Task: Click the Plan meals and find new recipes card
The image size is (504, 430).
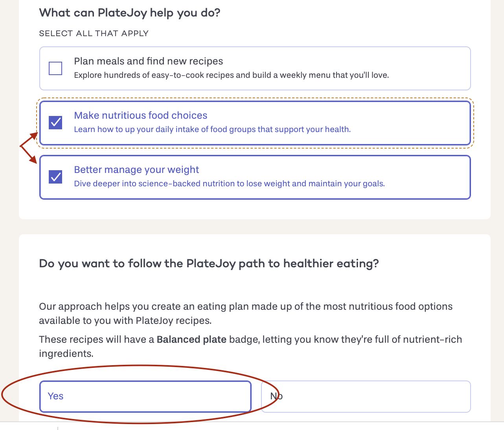Action: click(255, 68)
